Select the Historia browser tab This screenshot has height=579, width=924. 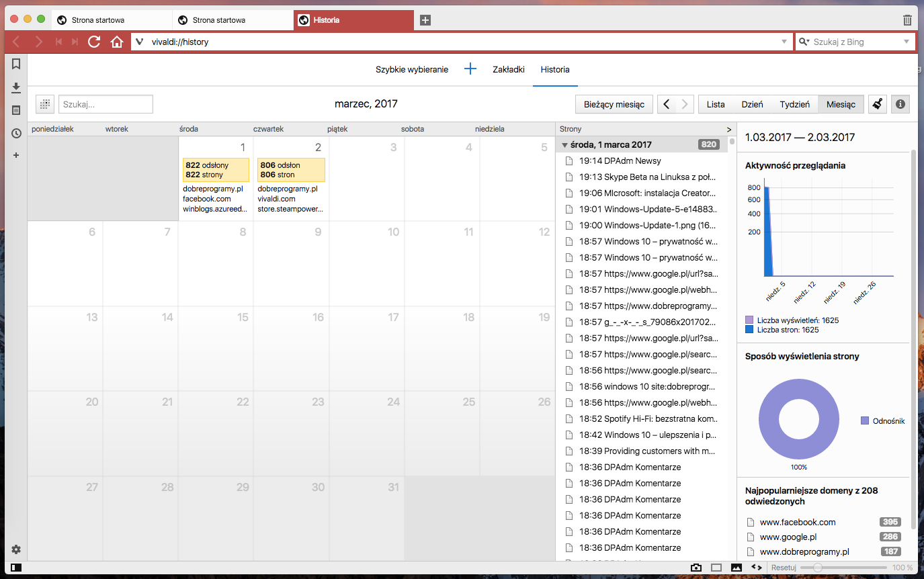tap(354, 20)
